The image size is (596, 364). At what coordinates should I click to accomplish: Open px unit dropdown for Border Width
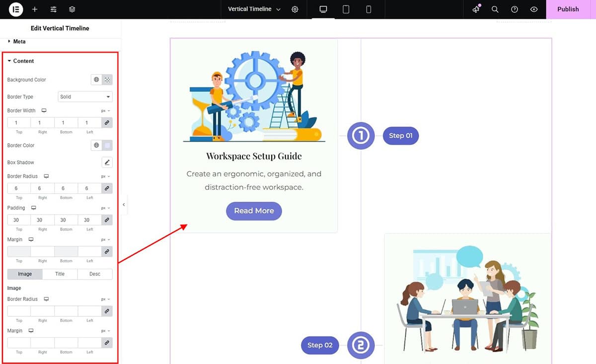[x=106, y=111]
